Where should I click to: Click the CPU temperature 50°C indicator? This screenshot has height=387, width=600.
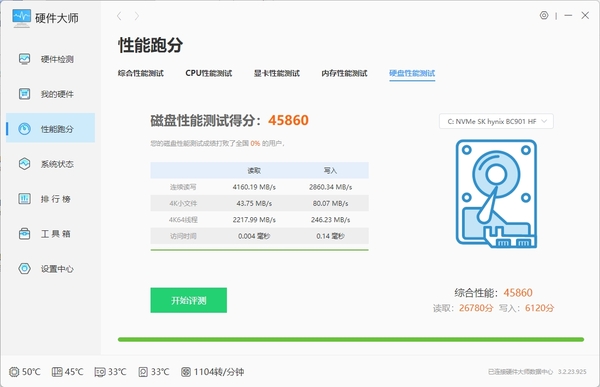[x=25, y=372]
